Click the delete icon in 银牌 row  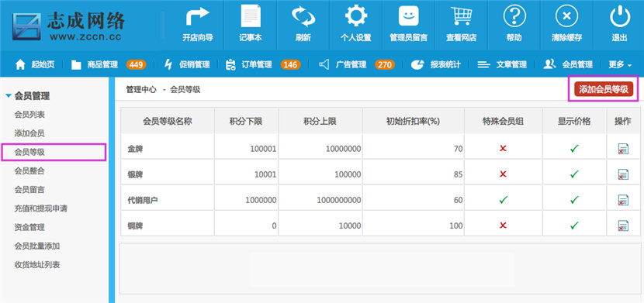pyautogui.click(x=623, y=174)
